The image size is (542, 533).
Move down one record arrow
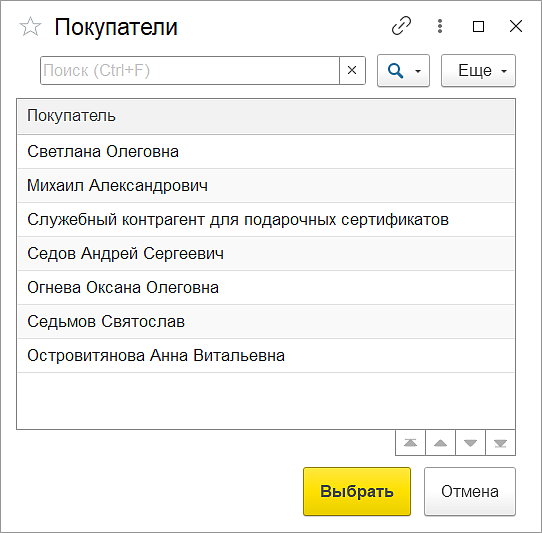(470, 443)
